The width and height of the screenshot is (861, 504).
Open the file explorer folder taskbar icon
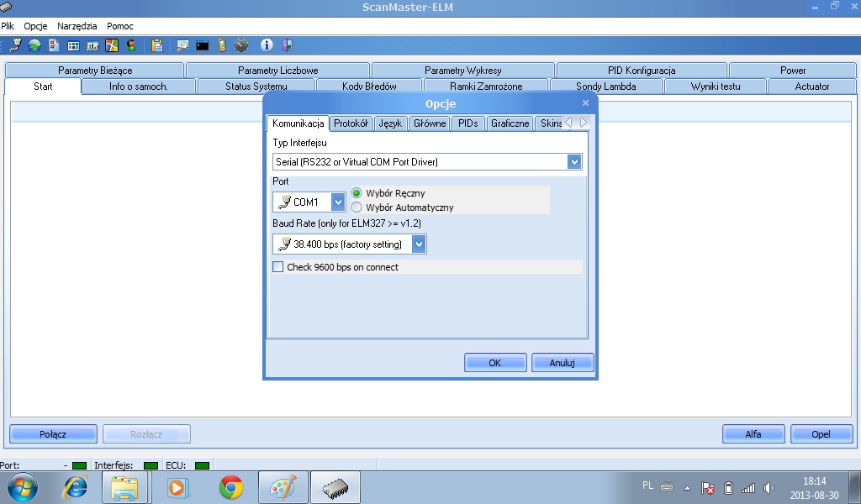124,487
